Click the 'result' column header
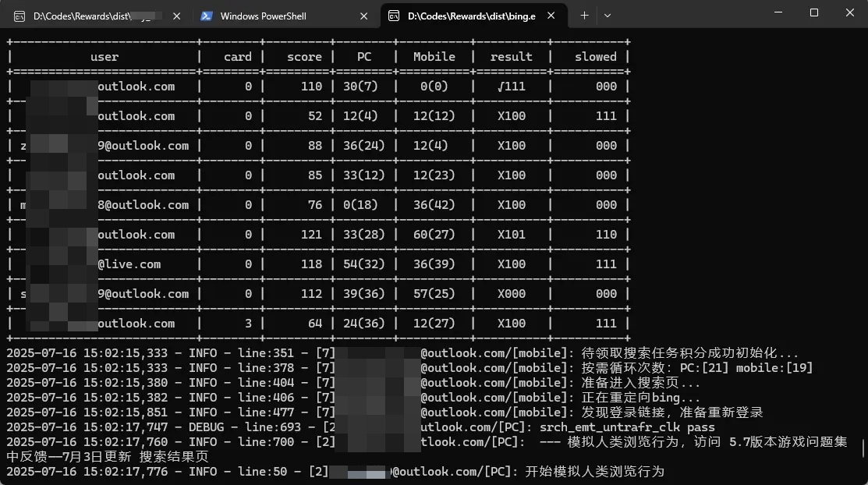Viewport: 868px width, 485px height. coord(511,56)
